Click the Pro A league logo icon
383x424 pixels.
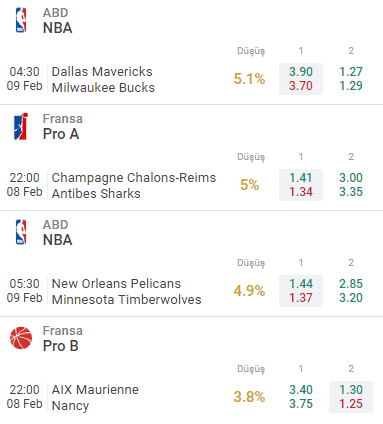21,126
